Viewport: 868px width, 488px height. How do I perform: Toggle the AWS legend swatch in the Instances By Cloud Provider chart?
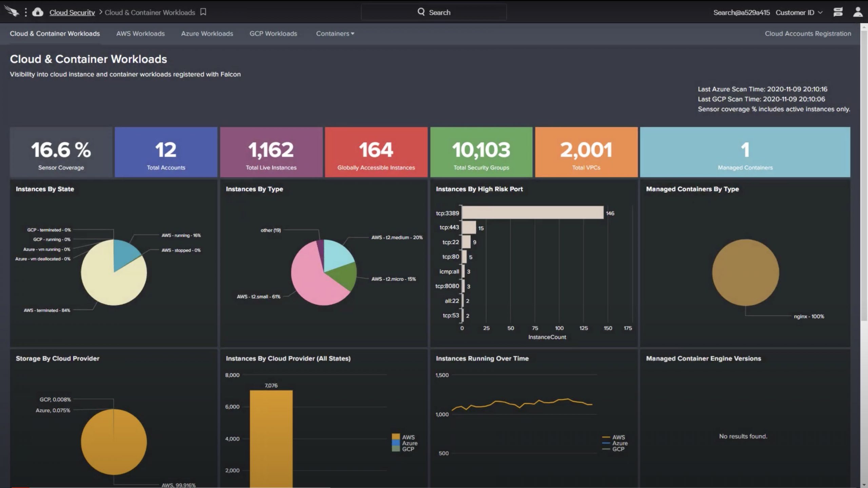point(395,437)
